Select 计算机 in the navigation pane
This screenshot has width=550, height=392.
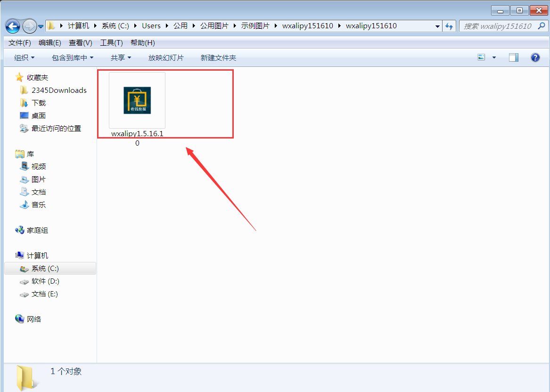tap(38, 256)
